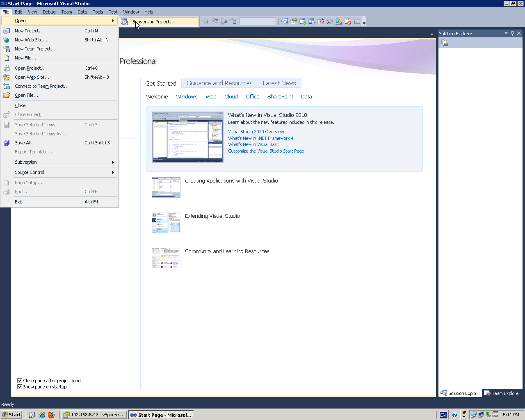525x420 pixels.
Task: Follow the What's New in Visual Basic link
Action: pos(254,144)
